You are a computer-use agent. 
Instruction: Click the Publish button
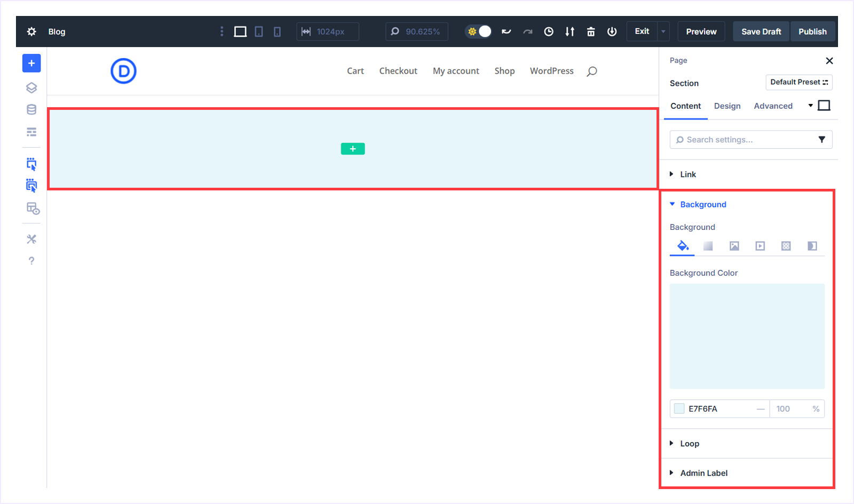click(812, 31)
